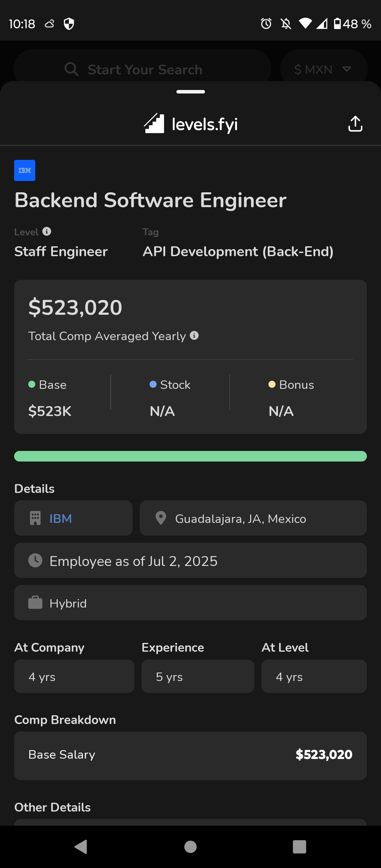The width and height of the screenshot is (381, 868).
Task: Tap the Start Your Search field
Action: pyautogui.click(x=145, y=70)
